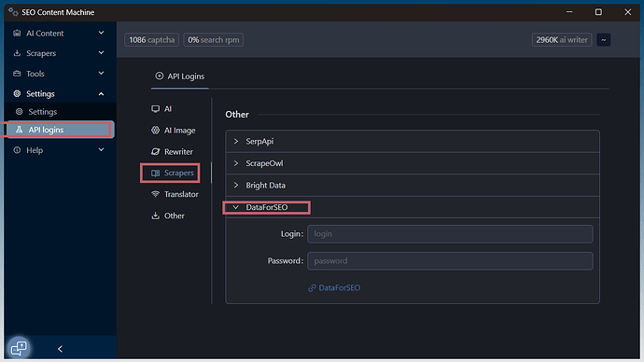Click the Rewriter icon in category list
The width and height of the screenshot is (644, 362).
(x=155, y=151)
